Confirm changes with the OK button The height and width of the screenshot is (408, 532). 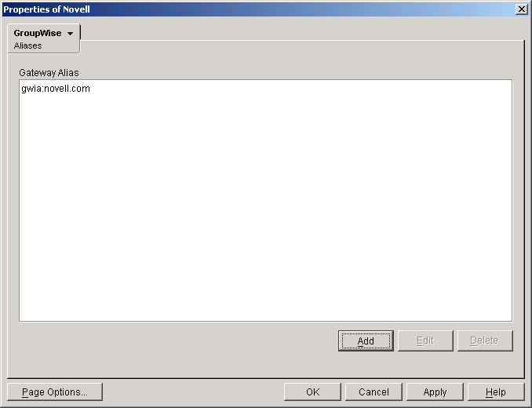[312, 392]
